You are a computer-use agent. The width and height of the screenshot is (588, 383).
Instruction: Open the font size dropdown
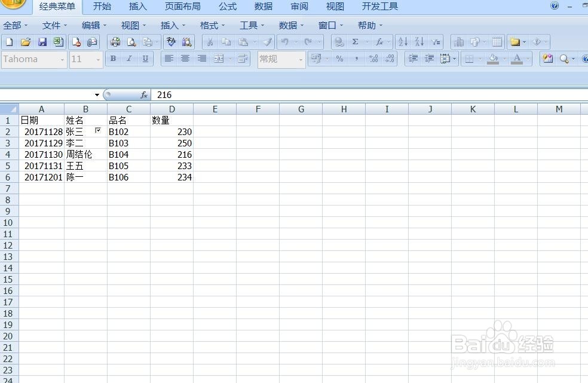click(97, 59)
